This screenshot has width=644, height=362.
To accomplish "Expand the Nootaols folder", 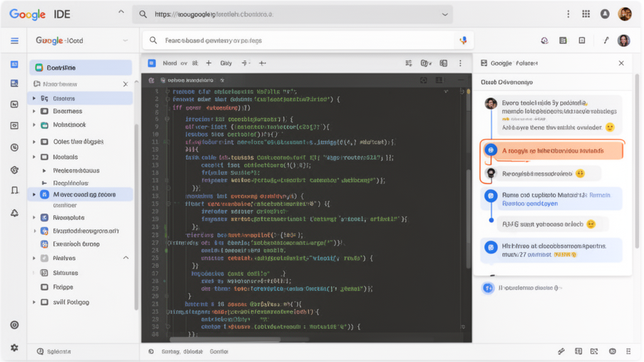I will [x=34, y=156].
